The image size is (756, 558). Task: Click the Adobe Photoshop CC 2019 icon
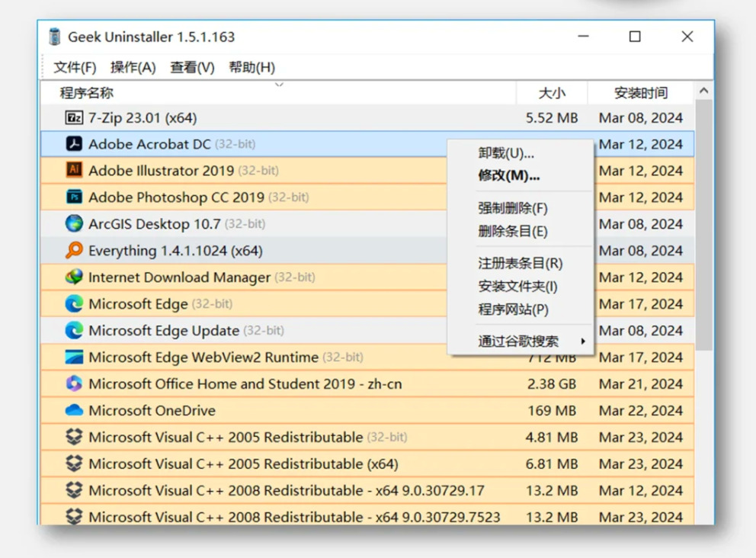74,197
